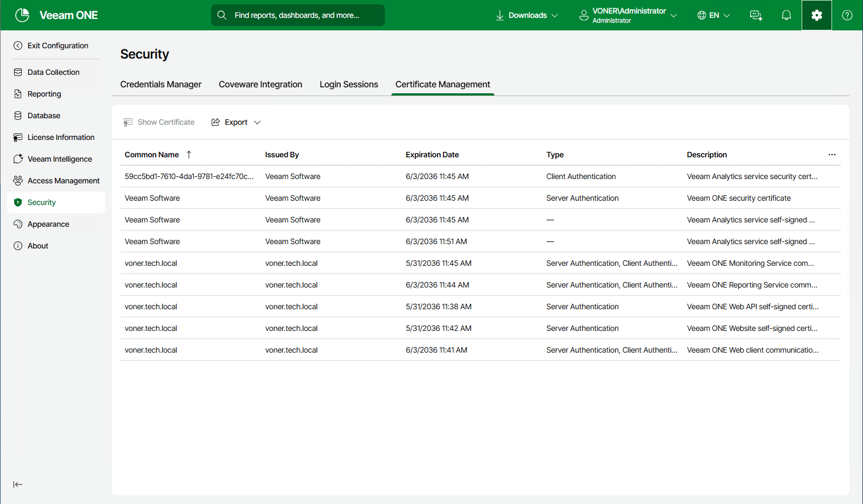863x504 pixels.
Task: Click the 6/3/2036 11:51 AM expiration cell
Action: [x=436, y=241]
